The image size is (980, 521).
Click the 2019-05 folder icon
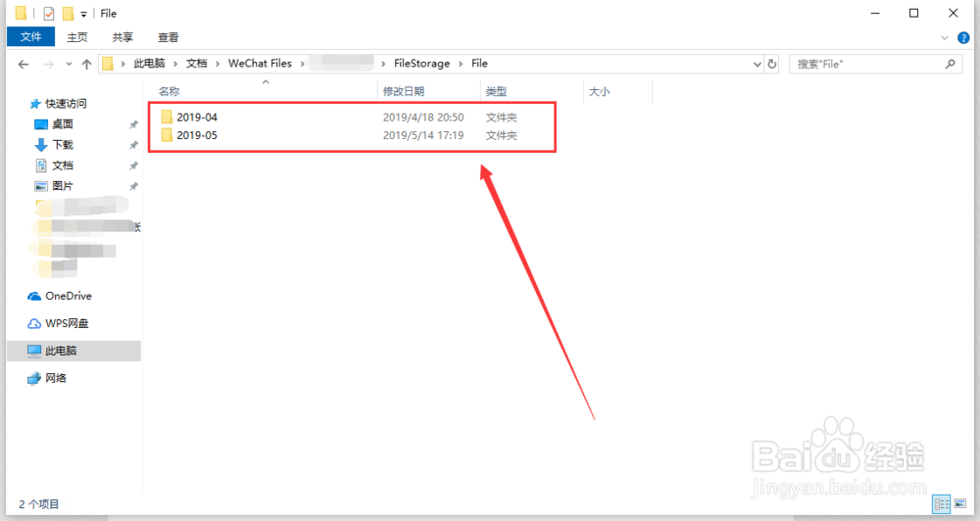pyautogui.click(x=167, y=135)
